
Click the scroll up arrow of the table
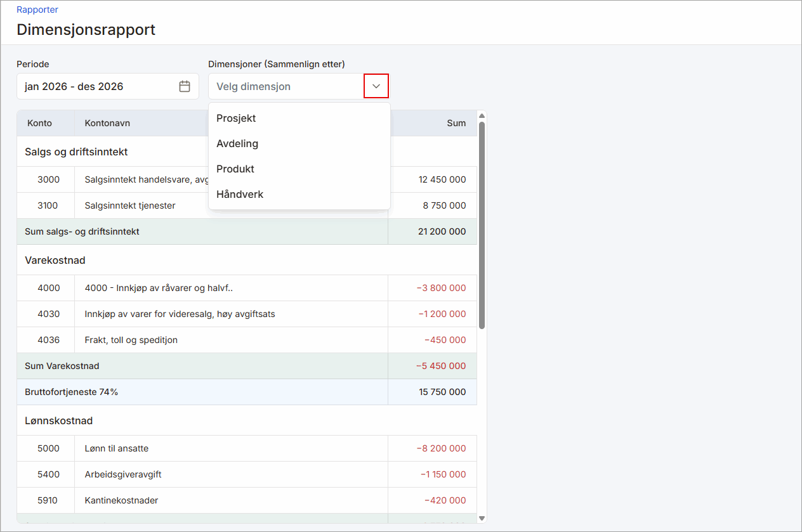click(x=482, y=115)
